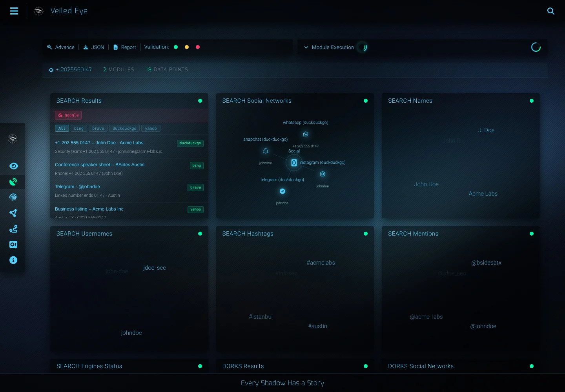Toggle green validation filter dot
The width and height of the screenshot is (565, 392).
pos(176,47)
